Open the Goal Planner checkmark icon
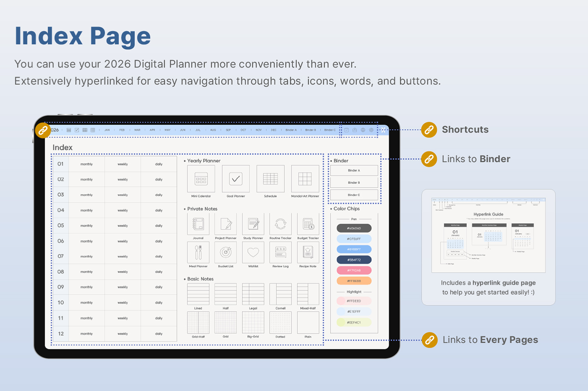588x391 pixels. [x=236, y=179]
